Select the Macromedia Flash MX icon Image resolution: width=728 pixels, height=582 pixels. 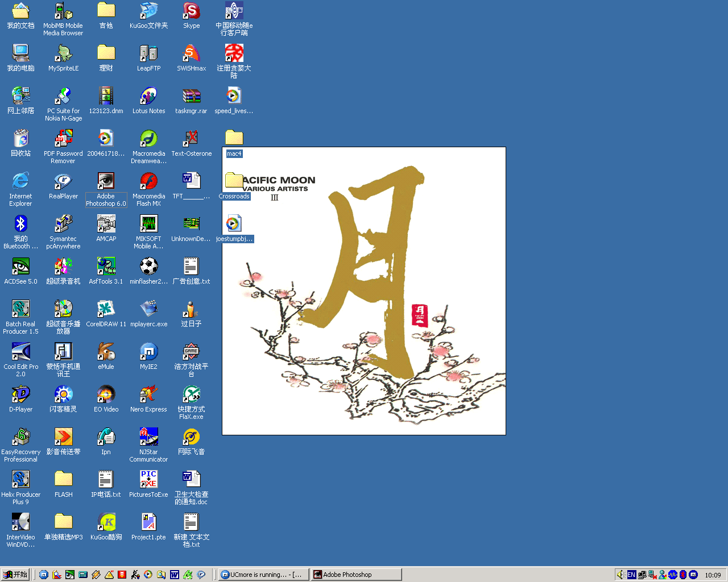pyautogui.click(x=148, y=189)
